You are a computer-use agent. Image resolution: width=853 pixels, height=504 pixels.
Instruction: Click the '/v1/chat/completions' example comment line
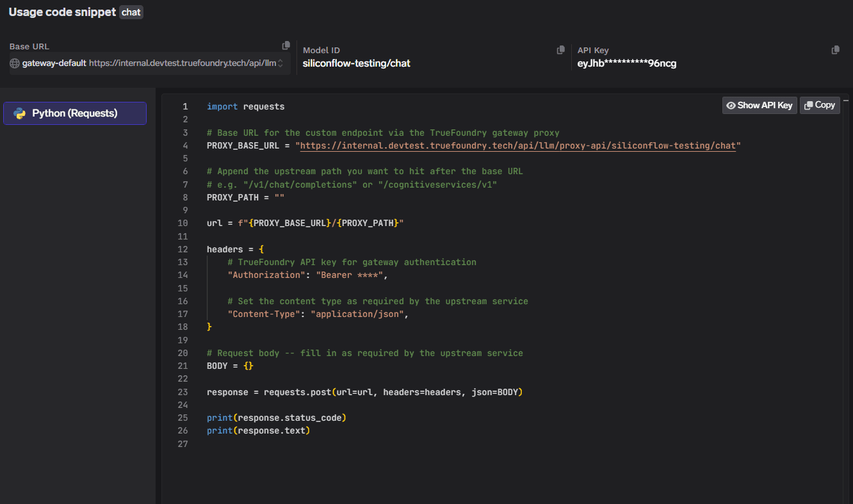point(352,184)
